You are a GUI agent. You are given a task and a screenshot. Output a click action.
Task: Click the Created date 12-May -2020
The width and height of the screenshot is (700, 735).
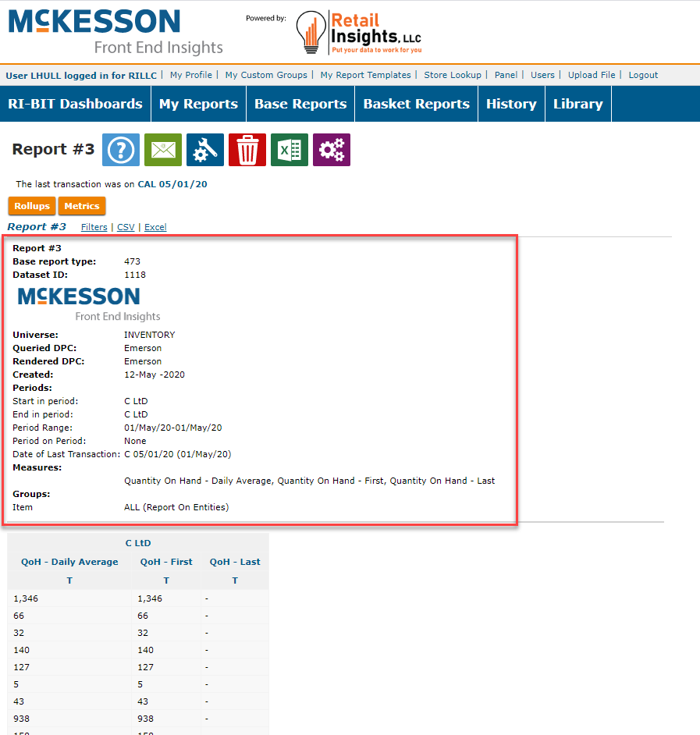155,375
